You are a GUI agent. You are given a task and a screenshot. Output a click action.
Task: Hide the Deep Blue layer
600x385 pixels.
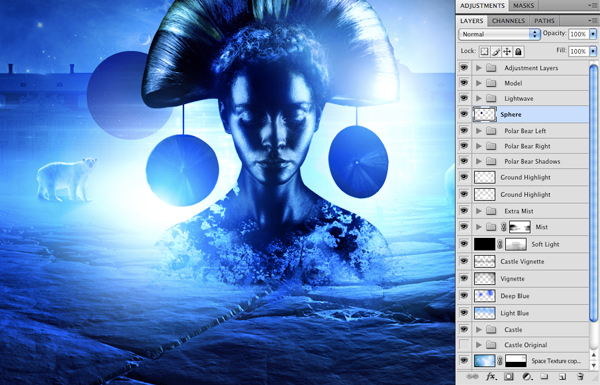464,295
